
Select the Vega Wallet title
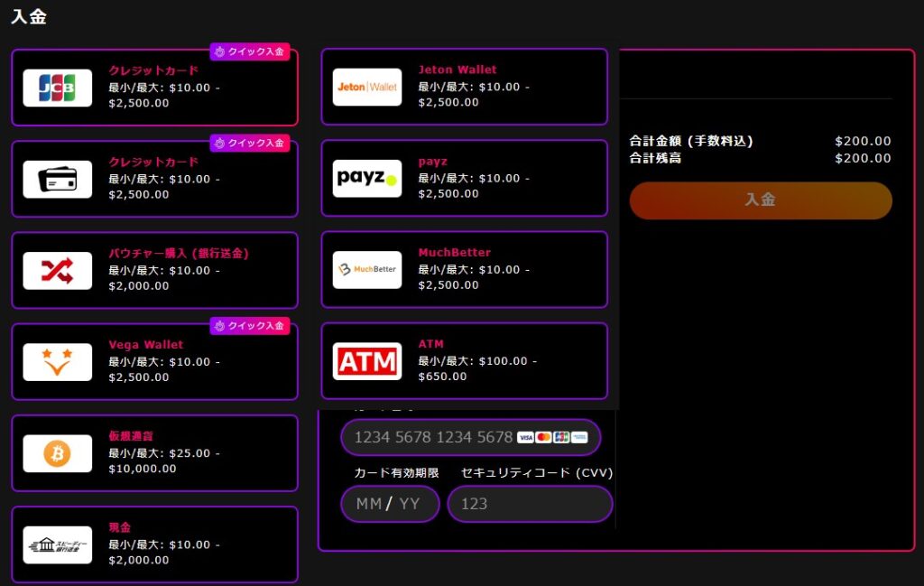point(145,345)
